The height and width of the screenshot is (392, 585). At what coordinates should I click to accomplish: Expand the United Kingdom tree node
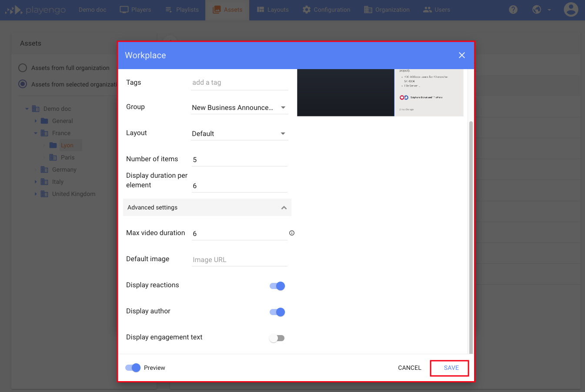36,194
